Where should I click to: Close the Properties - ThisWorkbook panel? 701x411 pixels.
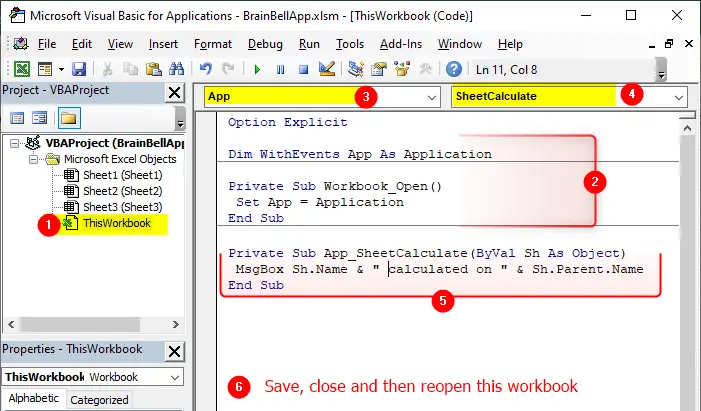174,352
